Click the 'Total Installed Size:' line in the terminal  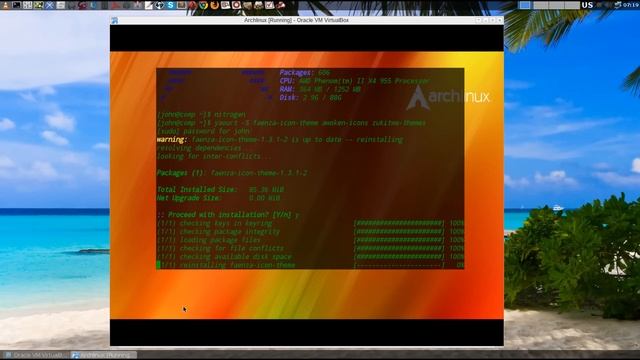(x=220, y=189)
